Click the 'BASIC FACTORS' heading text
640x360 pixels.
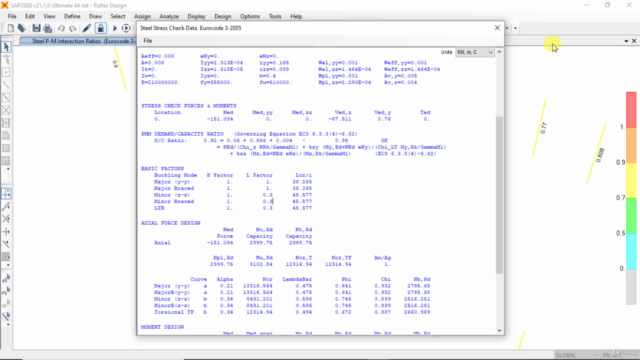162,169
